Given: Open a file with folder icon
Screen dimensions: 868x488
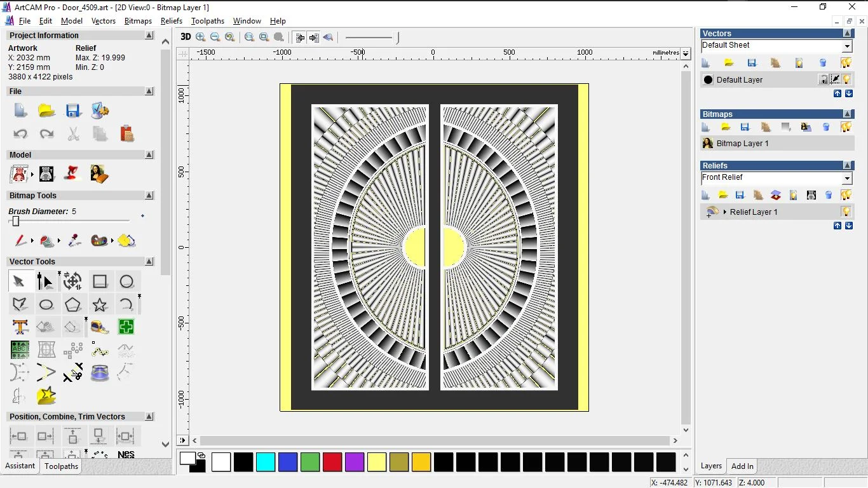Looking at the screenshot, I should coord(46,111).
